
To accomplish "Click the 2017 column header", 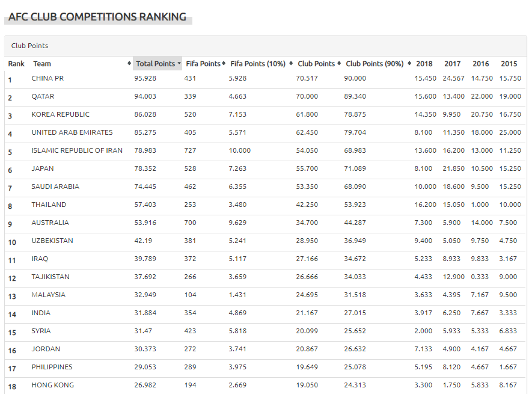I will [452, 64].
